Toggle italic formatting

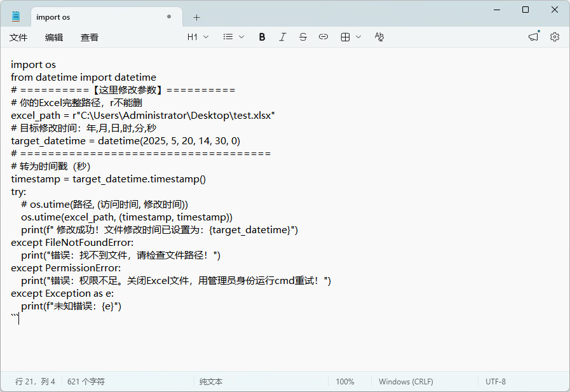(282, 37)
